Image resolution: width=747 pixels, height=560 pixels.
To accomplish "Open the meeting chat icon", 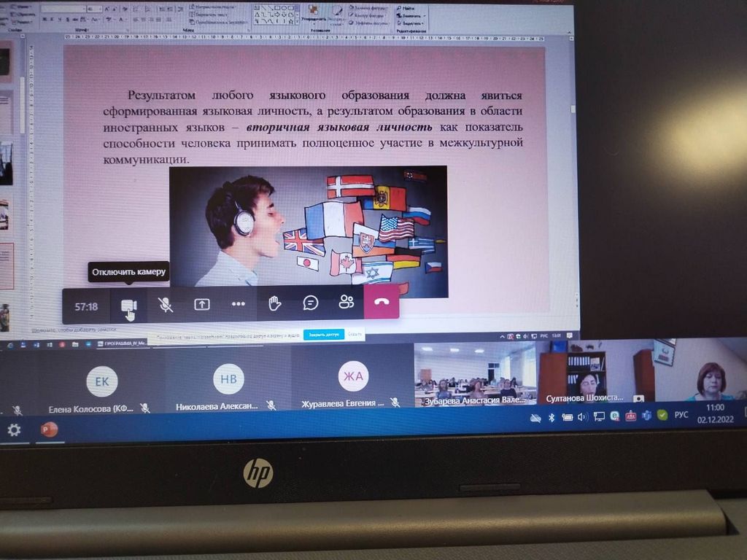I will coord(311,303).
